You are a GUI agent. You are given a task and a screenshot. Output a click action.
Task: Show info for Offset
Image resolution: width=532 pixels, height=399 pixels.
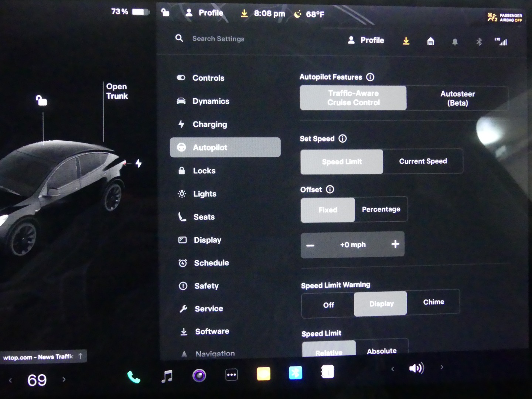[x=330, y=189]
